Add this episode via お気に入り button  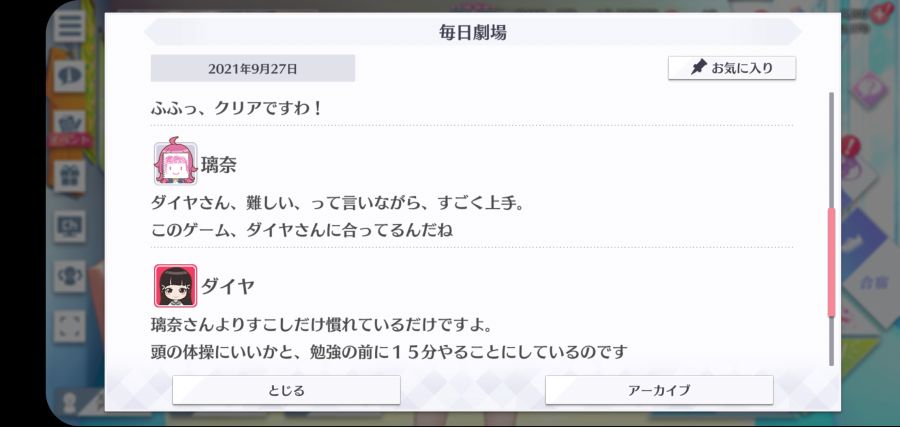tap(732, 68)
